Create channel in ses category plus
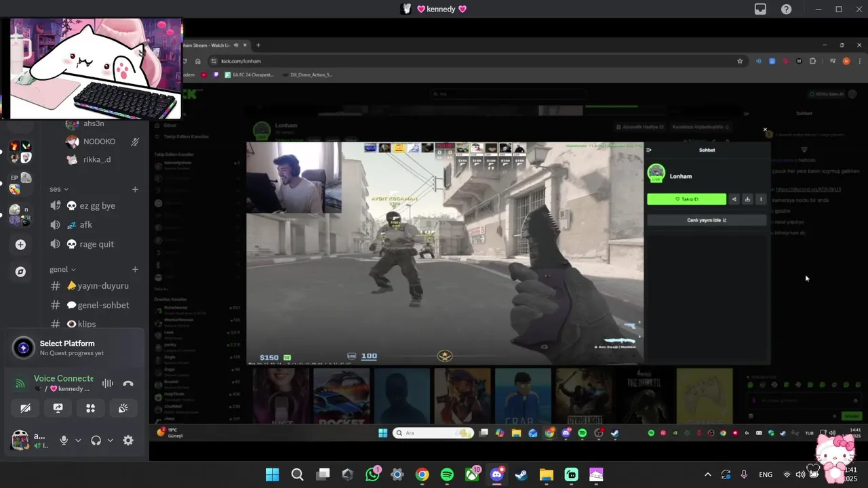The image size is (868, 488). tap(135, 189)
